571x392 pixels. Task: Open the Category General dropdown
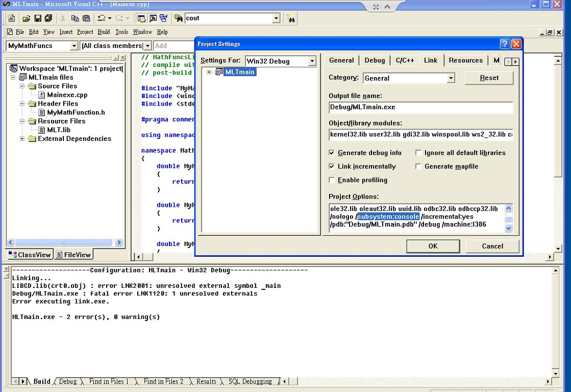[x=451, y=78]
